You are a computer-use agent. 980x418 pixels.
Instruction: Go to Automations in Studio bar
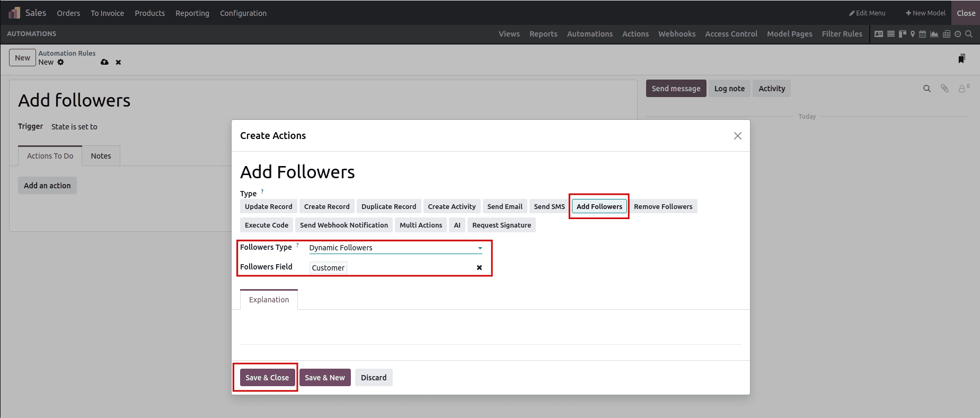pos(590,34)
